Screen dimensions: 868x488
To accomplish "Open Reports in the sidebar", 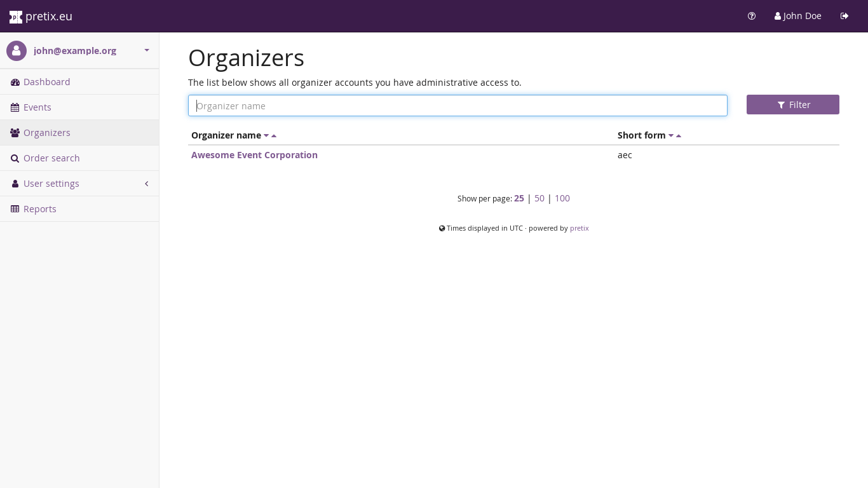I will [x=39, y=209].
